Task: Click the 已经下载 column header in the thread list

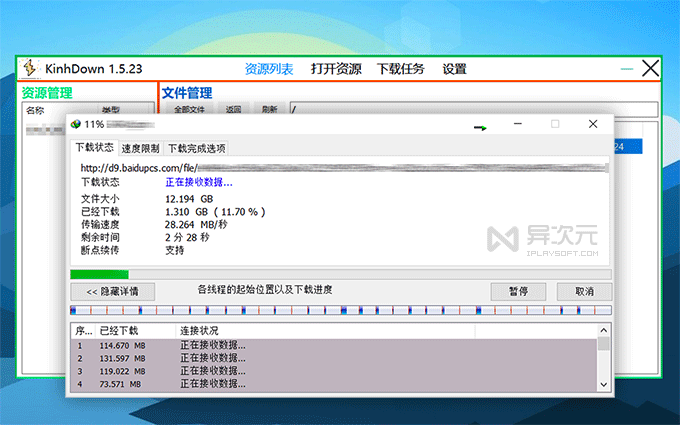Action: [x=135, y=331]
